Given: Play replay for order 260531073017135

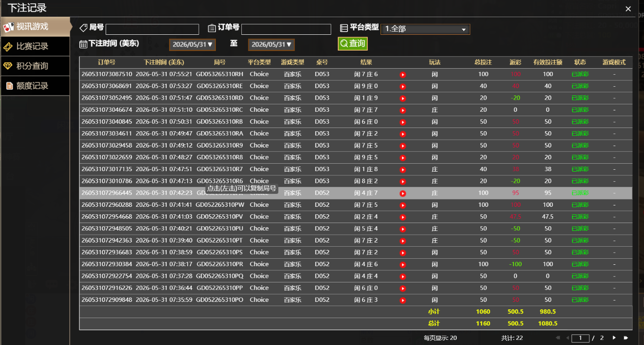Looking at the screenshot, I should 403,170.
